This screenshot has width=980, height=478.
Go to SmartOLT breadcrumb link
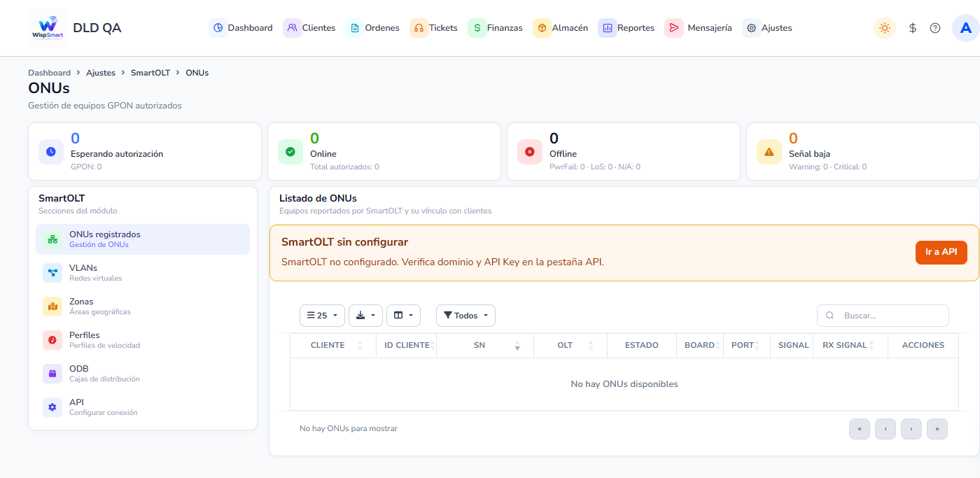coord(150,73)
